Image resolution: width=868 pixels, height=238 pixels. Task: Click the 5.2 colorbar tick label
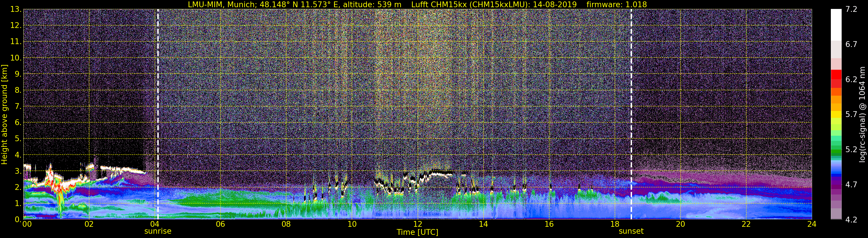click(851, 150)
